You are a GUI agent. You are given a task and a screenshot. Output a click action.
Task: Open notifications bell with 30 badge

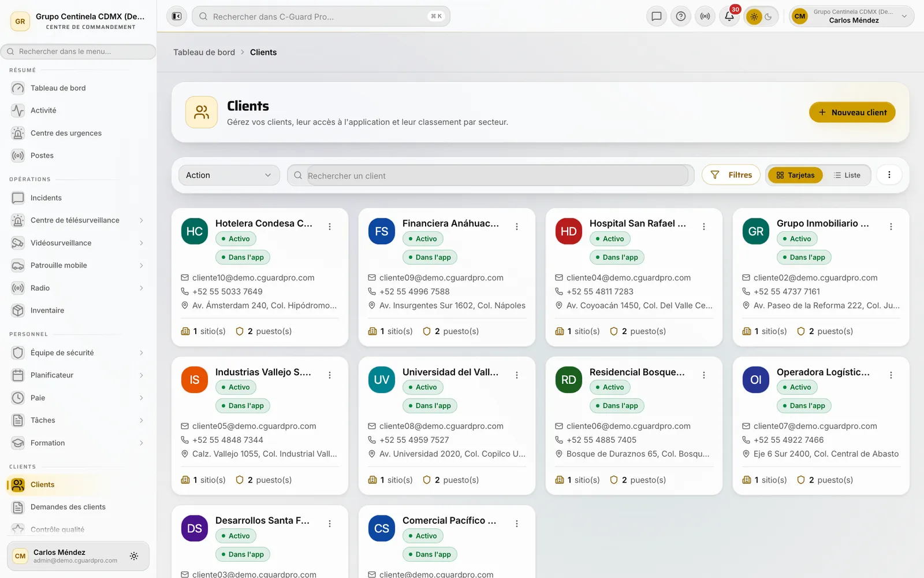point(729,16)
